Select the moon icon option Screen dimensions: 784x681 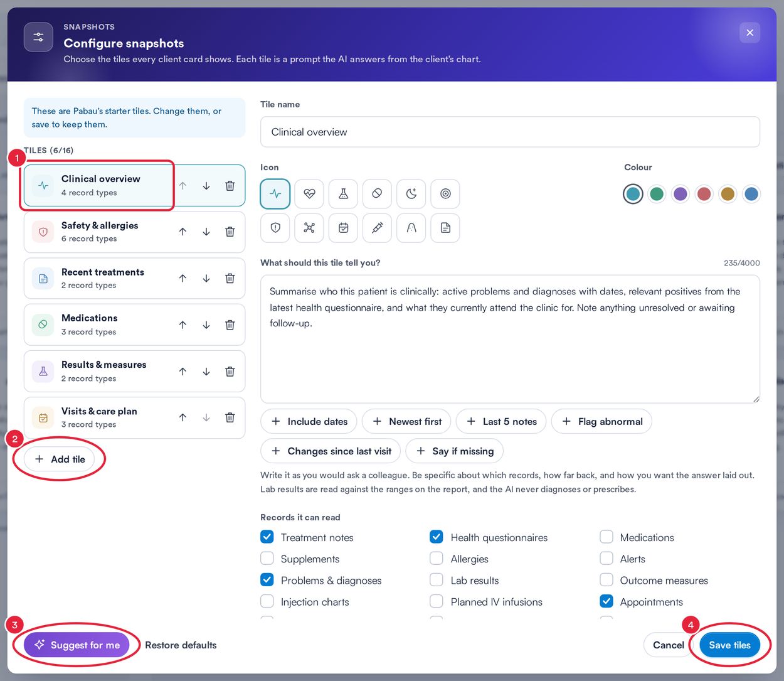(x=411, y=194)
